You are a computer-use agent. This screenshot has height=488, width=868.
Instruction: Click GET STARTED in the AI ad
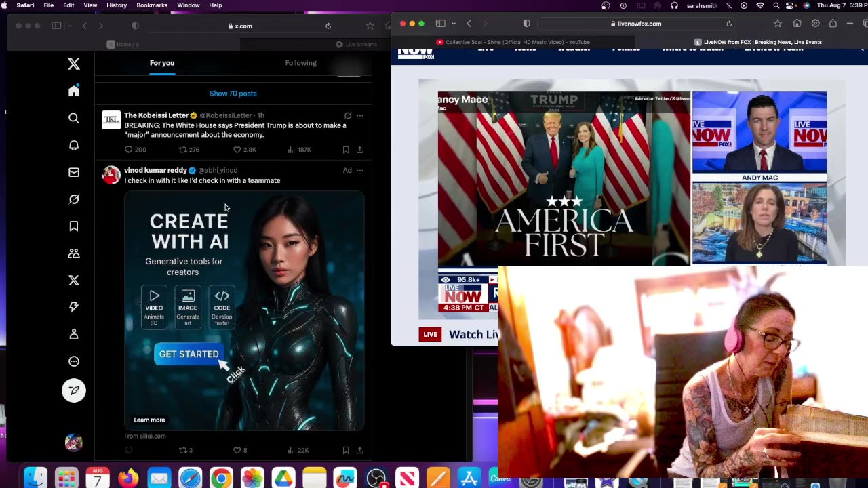pos(189,354)
